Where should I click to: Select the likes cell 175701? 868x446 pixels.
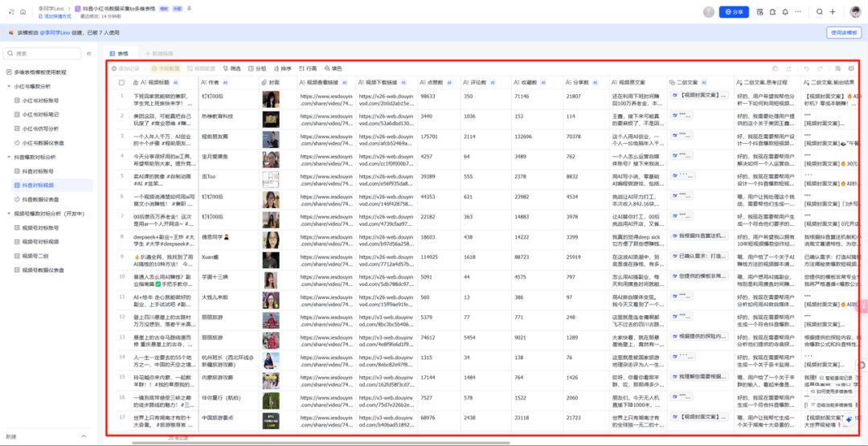(439, 140)
